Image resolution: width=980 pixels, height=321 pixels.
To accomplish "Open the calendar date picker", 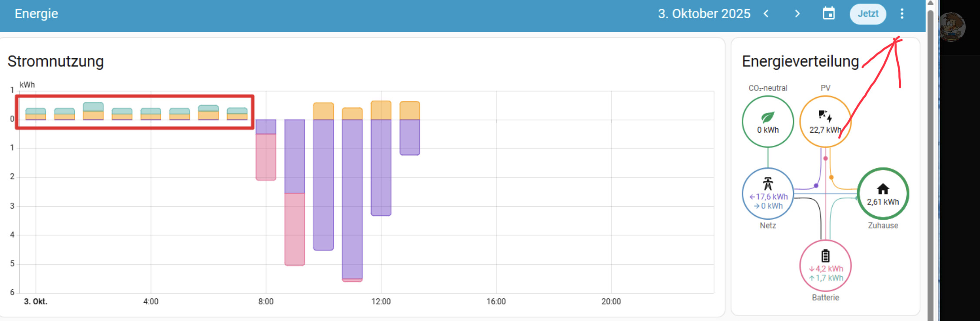I will pos(829,14).
